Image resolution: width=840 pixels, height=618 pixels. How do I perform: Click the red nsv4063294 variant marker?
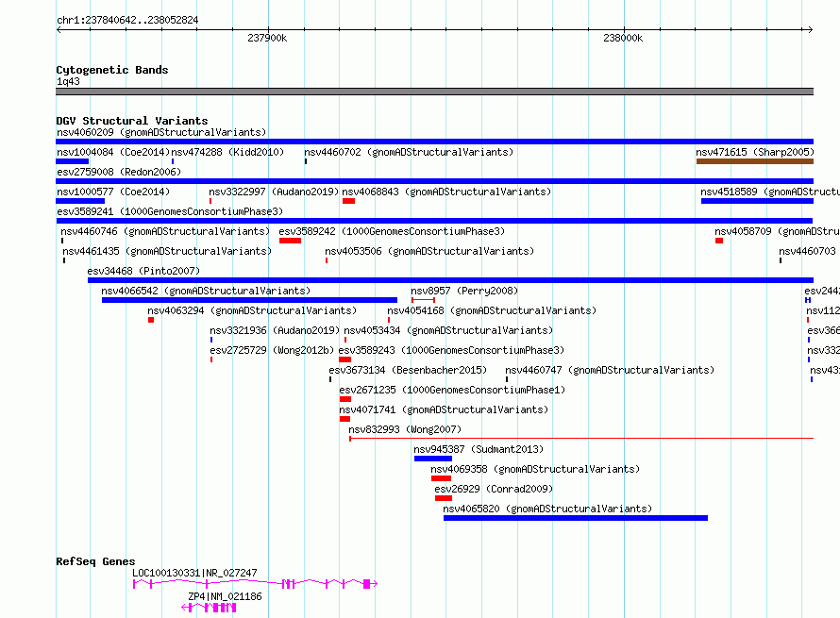tap(151, 320)
